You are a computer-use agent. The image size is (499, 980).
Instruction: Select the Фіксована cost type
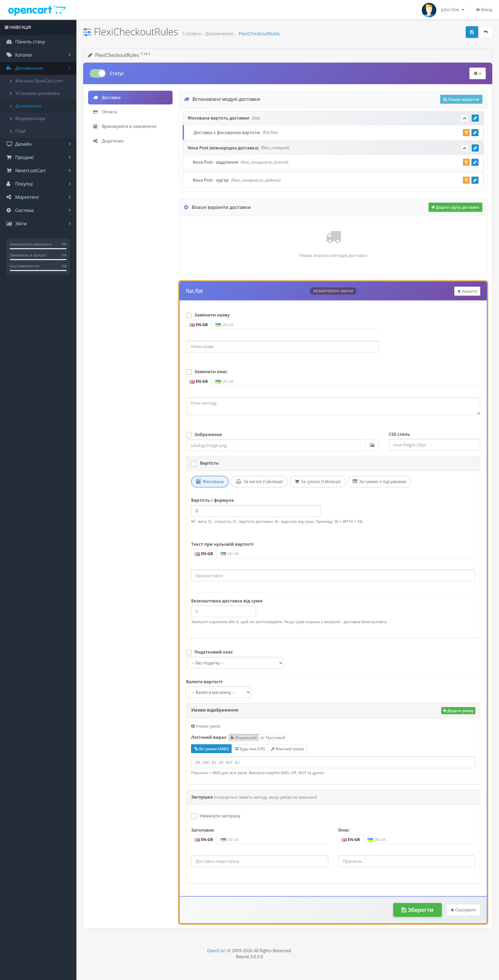pos(210,482)
